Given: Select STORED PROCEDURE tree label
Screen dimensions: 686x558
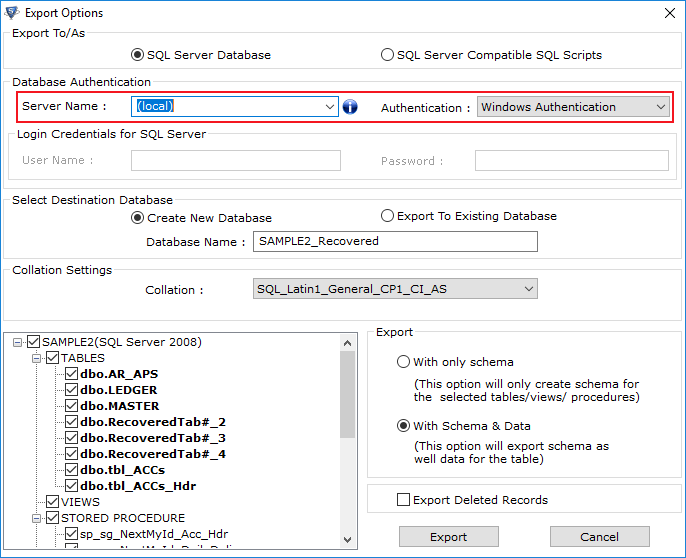Looking at the screenshot, I should pos(123,518).
